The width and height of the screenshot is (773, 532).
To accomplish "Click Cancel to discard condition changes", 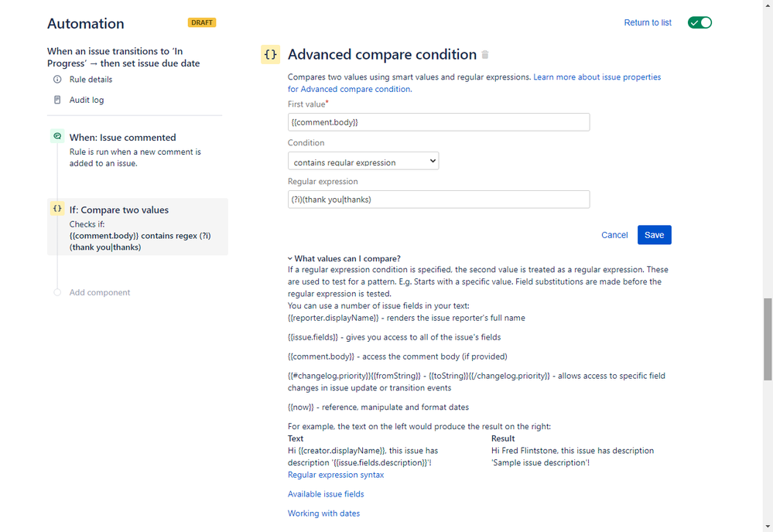I will pos(614,234).
